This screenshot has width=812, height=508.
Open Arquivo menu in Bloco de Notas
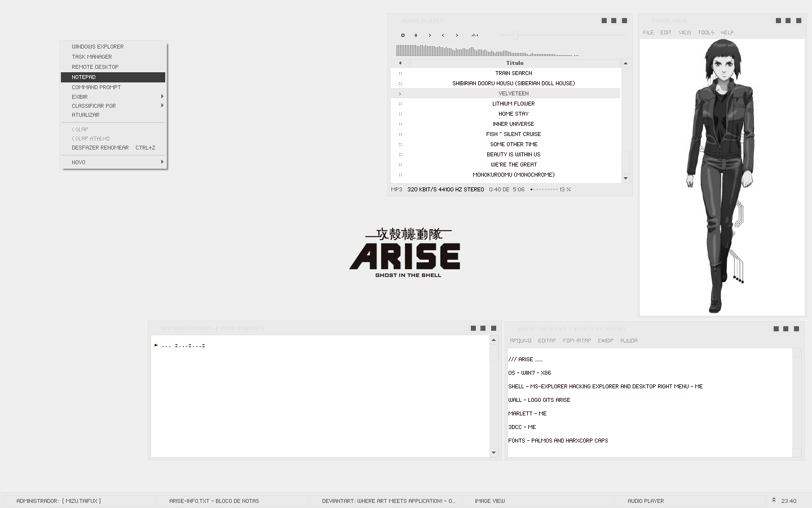pyautogui.click(x=520, y=341)
